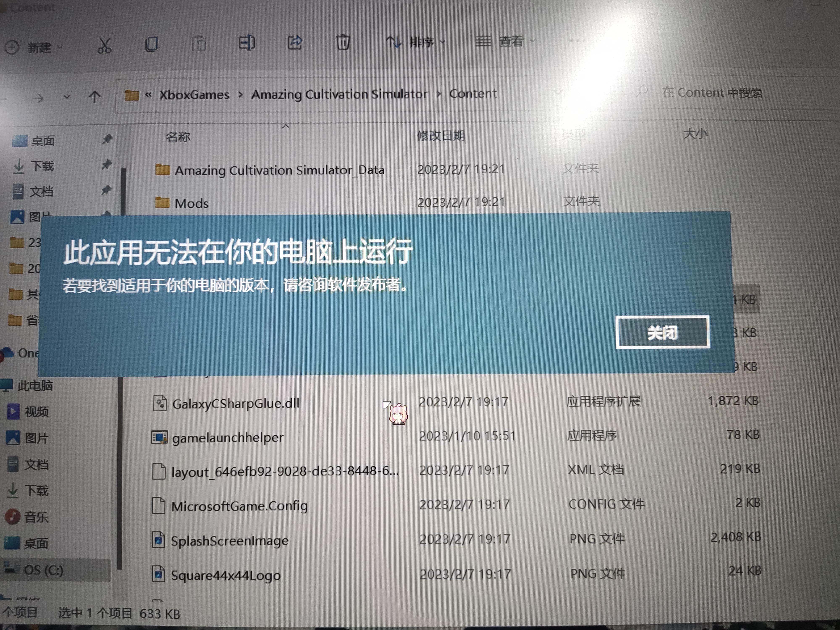Expand recent locations chevron beside forward arrow
Viewport: 840px width, 630px height.
[67, 97]
